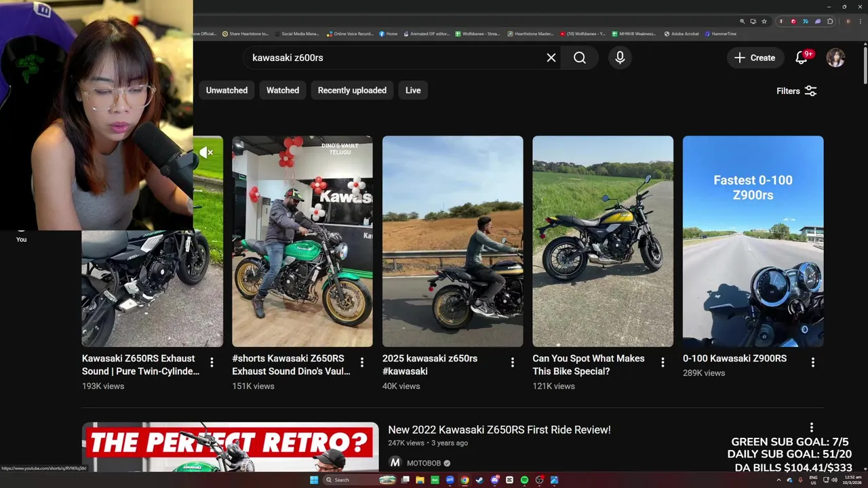
Task: Clear the search box with the X icon
Action: (551, 58)
